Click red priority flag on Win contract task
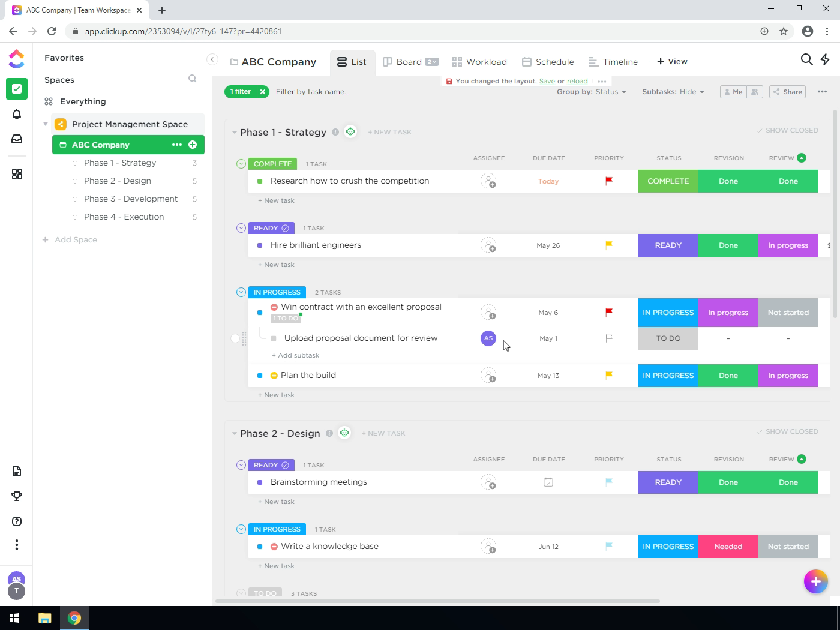840x630 pixels. 609,312
